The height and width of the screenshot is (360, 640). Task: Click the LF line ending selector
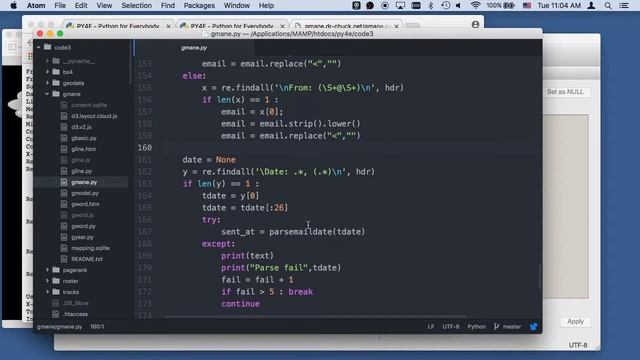[431, 327]
